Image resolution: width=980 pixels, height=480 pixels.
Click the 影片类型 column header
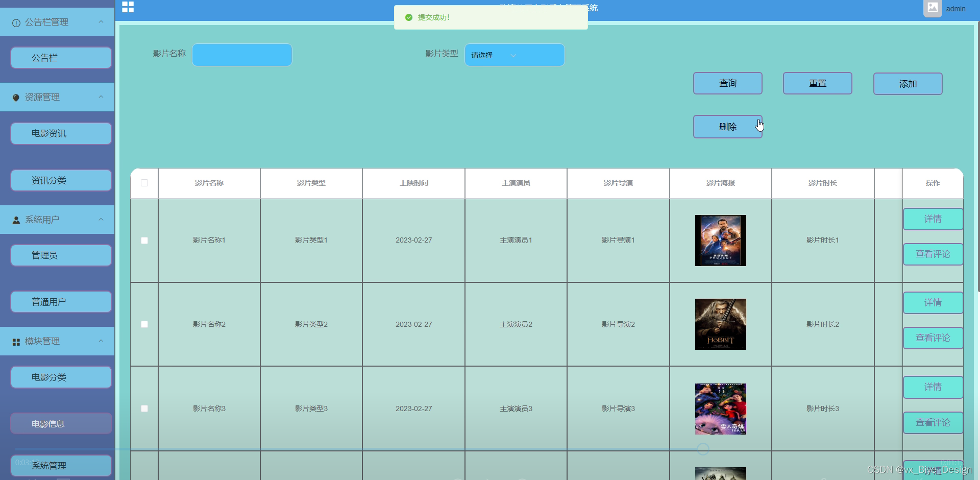pos(311,183)
